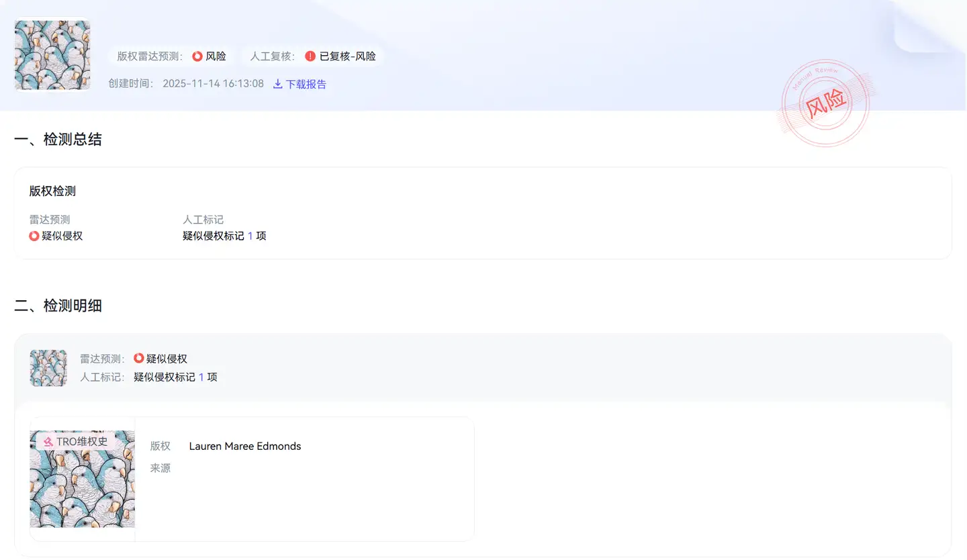Click the creation time 2025-11-14 16:13:08
The height and width of the screenshot is (560, 967).
pos(213,84)
